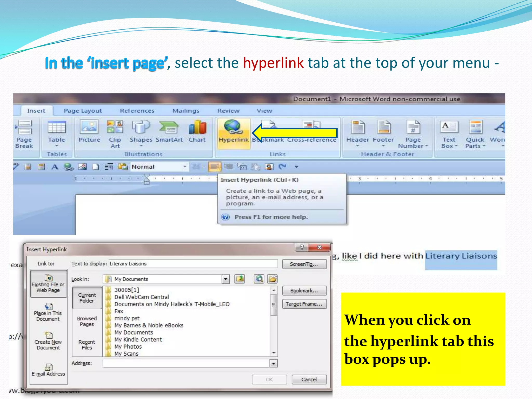Select Create New Document option
Image resolution: width=532 pixels, height=399 pixels.
48,341
